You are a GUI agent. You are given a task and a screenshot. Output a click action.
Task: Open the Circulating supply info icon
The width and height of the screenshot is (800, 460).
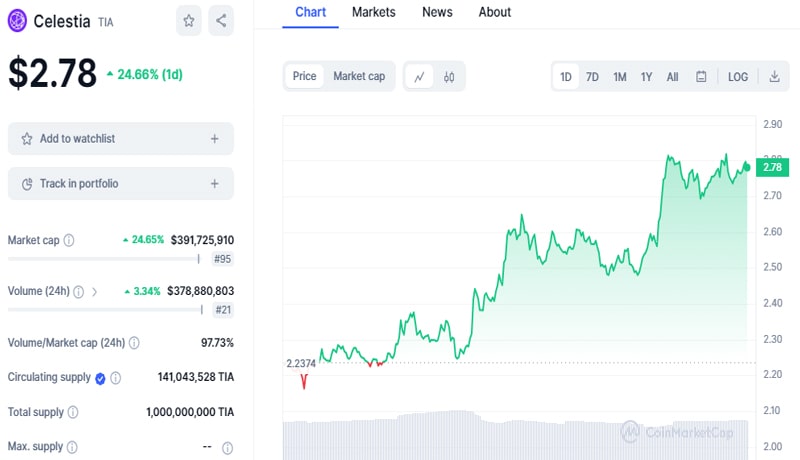tap(116, 378)
